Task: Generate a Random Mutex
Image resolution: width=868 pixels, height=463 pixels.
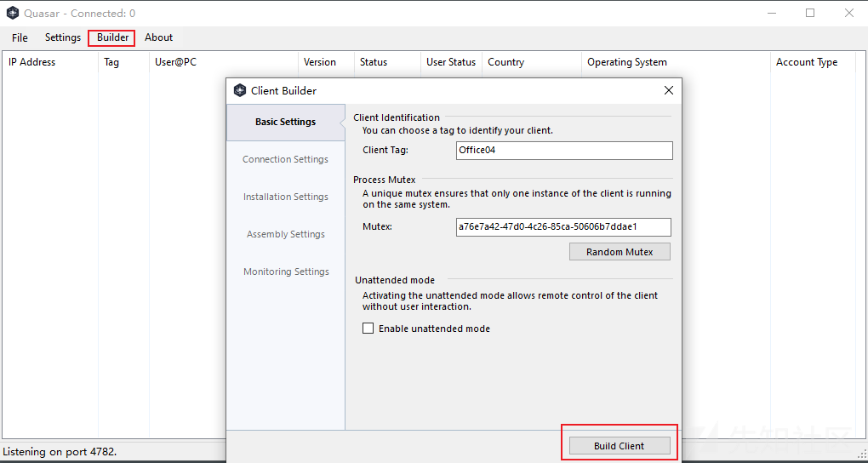Action: click(x=620, y=252)
